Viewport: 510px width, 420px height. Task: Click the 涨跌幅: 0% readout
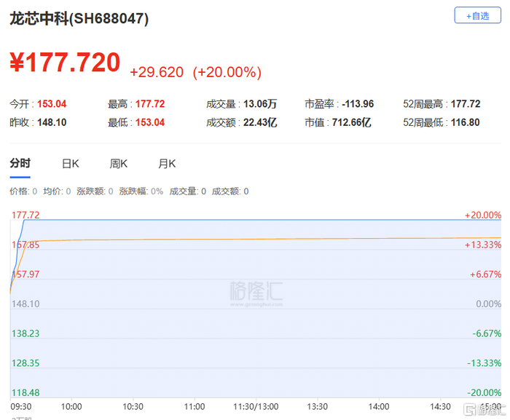coord(141,191)
